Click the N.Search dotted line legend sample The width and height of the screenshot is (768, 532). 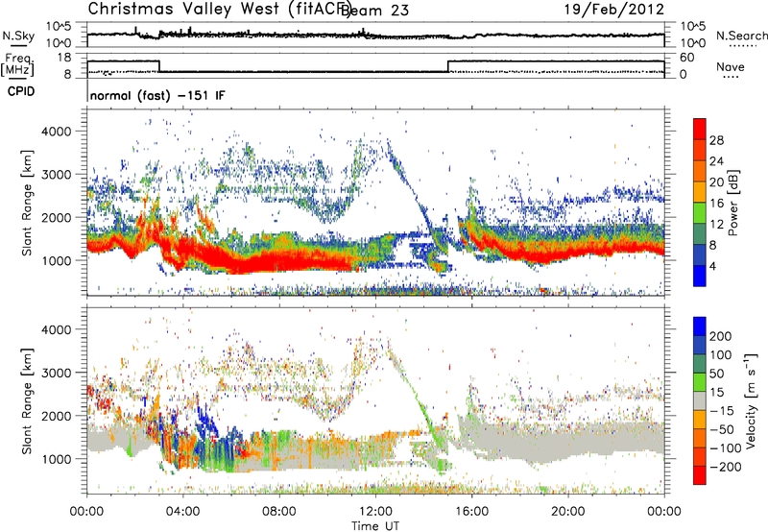(743, 46)
